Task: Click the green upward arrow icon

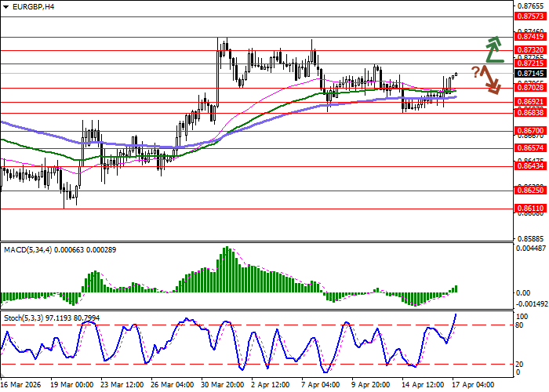Action: click(x=493, y=49)
